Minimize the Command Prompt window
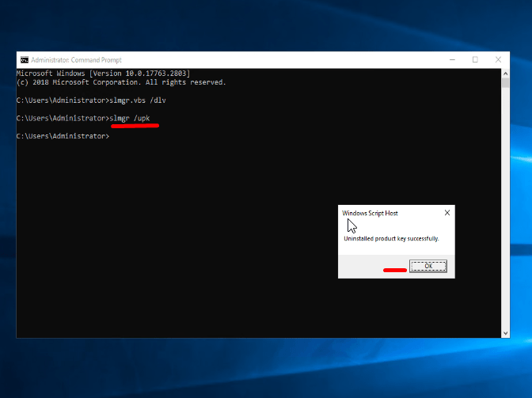Screen dimensions: 532x398 [x=450, y=60]
